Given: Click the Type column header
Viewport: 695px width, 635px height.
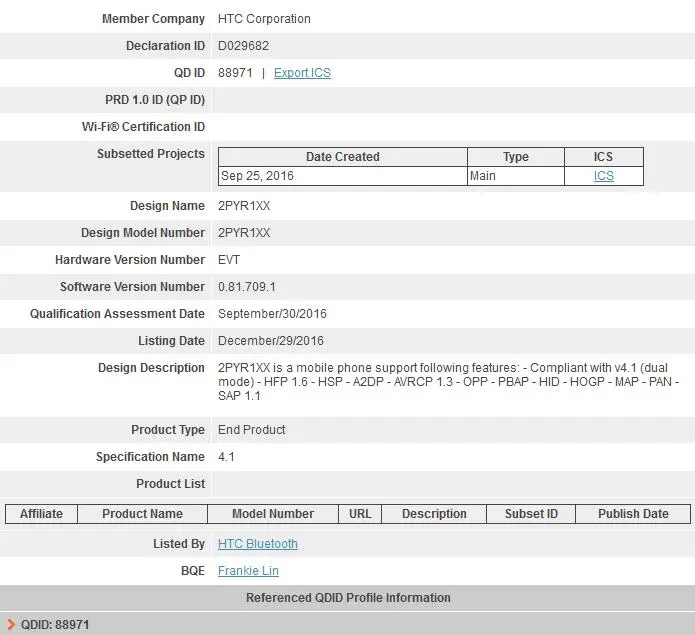Looking at the screenshot, I should [x=515, y=157].
